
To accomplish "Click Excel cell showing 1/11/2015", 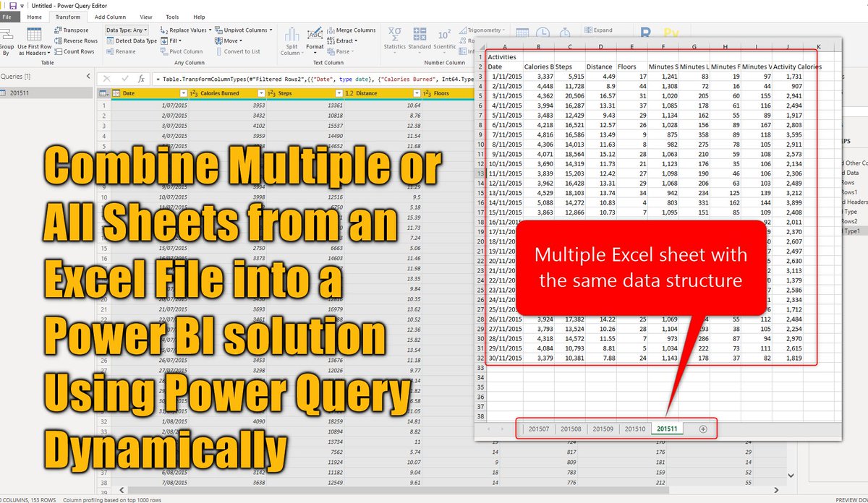I will (503, 76).
